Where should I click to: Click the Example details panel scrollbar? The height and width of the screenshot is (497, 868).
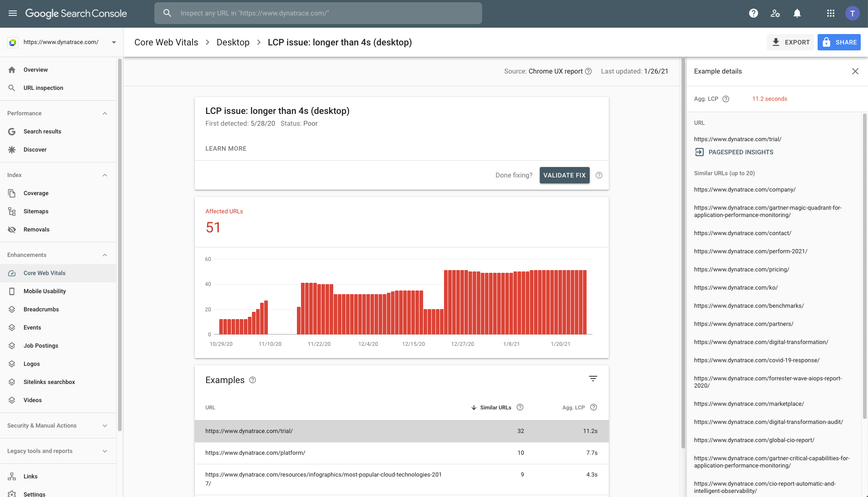pyautogui.click(x=864, y=266)
